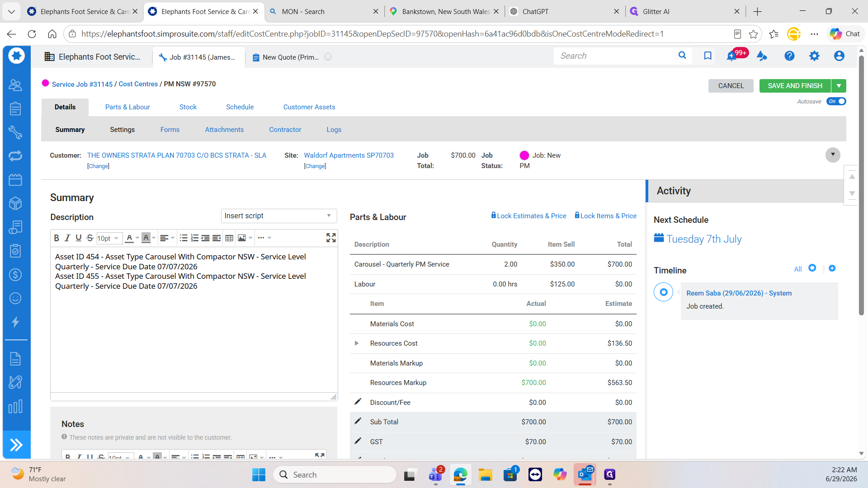Open the insert image dropdown
Image resolution: width=868 pixels, height=488 pixels.
[245, 238]
